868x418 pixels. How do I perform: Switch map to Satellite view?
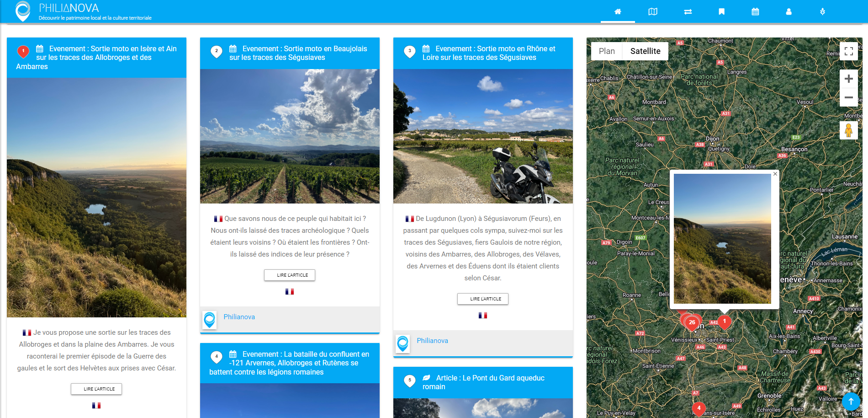[645, 51]
